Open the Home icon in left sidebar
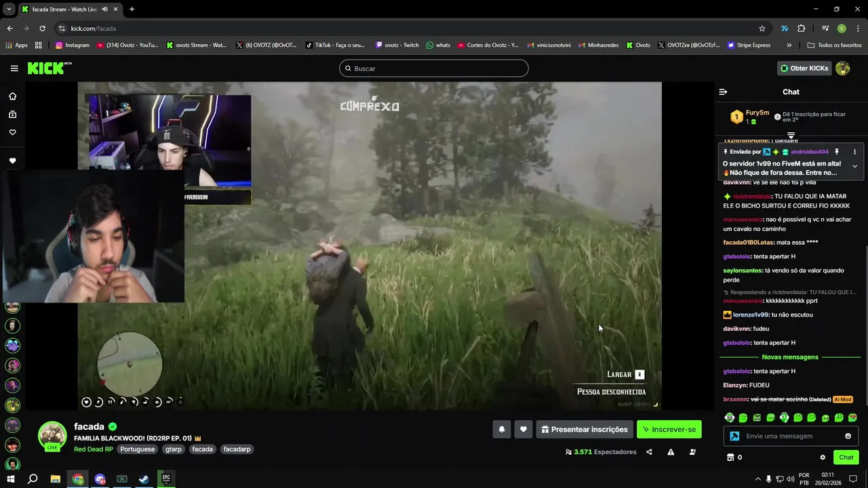 tap(12, 96)
